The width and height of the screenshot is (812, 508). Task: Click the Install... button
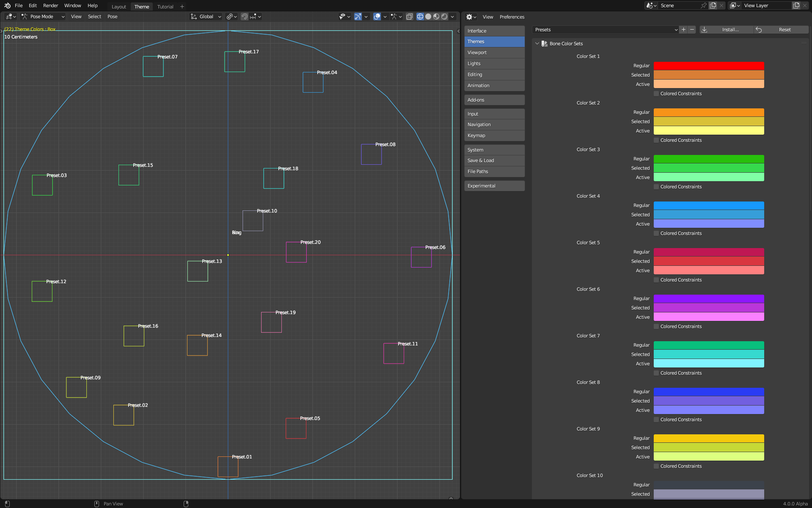pyautogui.click(x=730, y=30)
